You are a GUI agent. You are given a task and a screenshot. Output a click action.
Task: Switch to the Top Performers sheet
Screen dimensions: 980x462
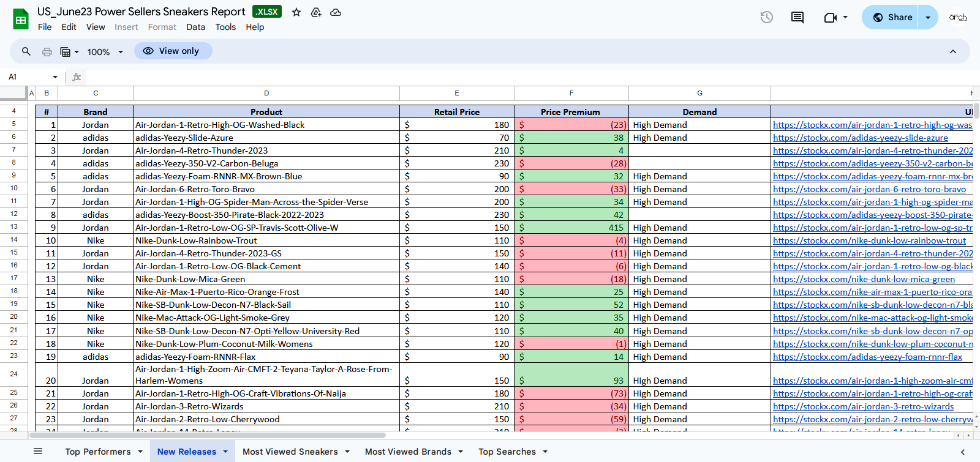tap(98, 452)
